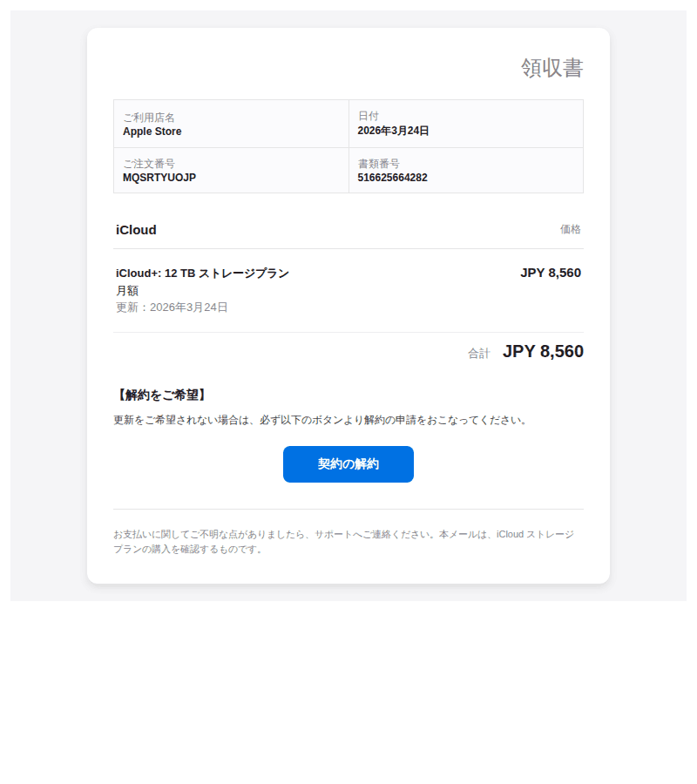Select the JPY 8,560 total amount

coord(543,351)
